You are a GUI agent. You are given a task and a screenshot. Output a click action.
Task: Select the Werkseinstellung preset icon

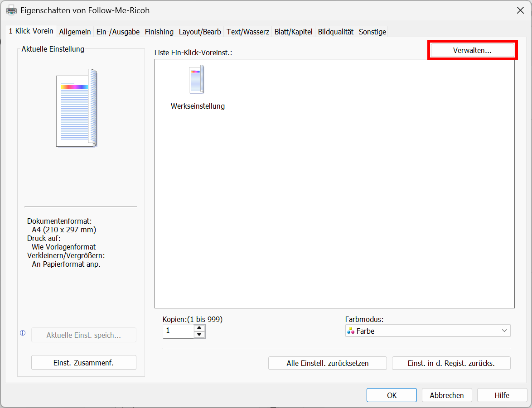[197, 80]
